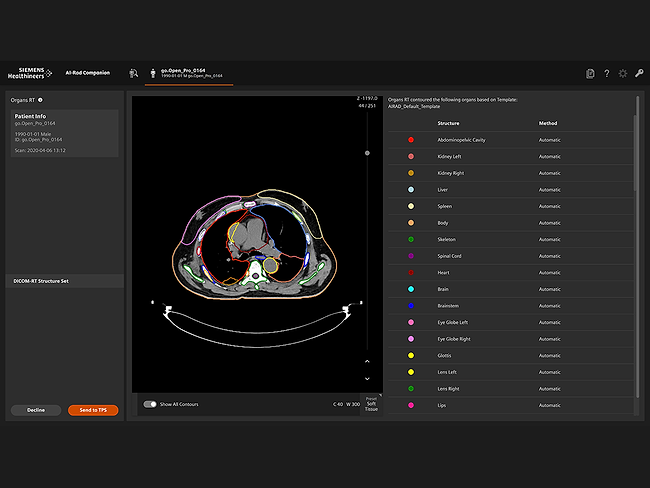Click the AI-Rad Companion title

88,73
